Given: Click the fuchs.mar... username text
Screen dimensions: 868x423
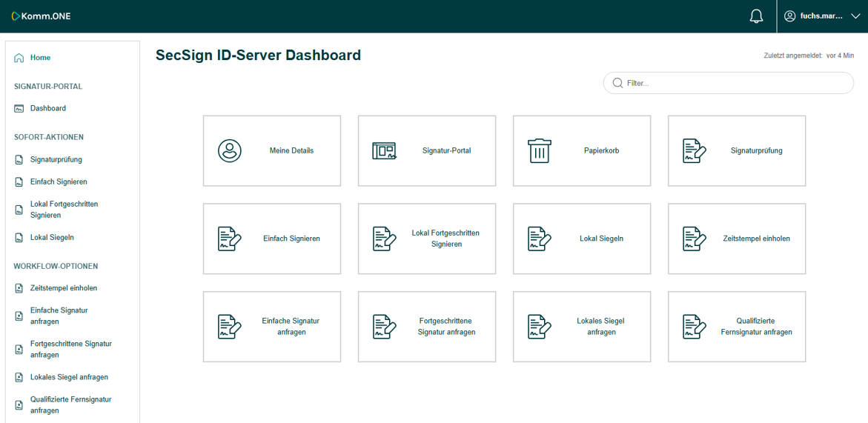Looking at the screenshot, I should click(821, 16).
